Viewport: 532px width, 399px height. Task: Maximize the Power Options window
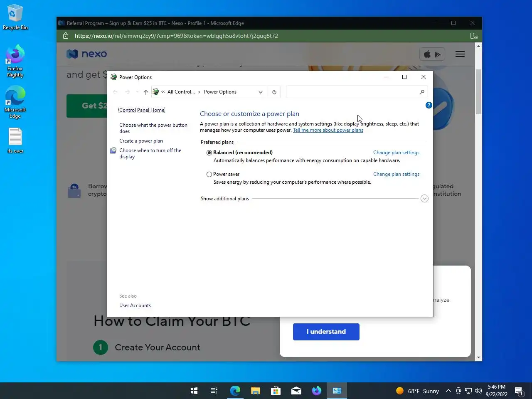pos(404,77)
